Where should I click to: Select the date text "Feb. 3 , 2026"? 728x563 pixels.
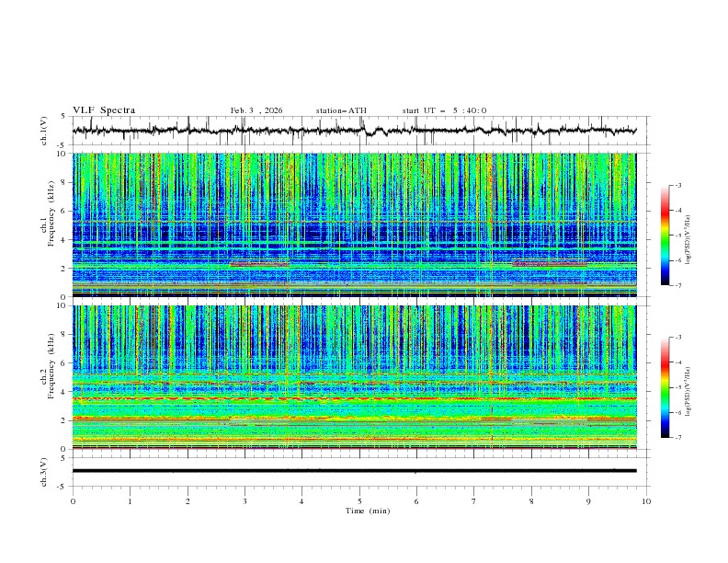click(256, 110)
